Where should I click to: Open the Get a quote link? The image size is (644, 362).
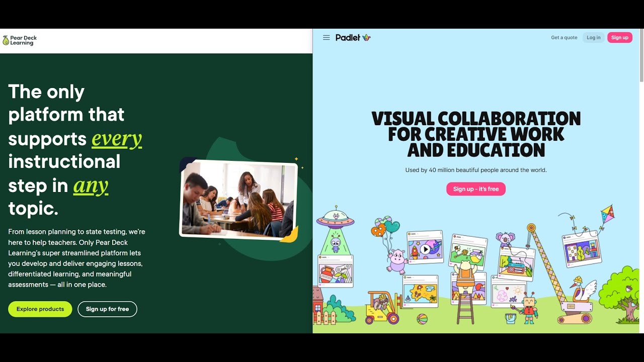[x=564, y=38]
